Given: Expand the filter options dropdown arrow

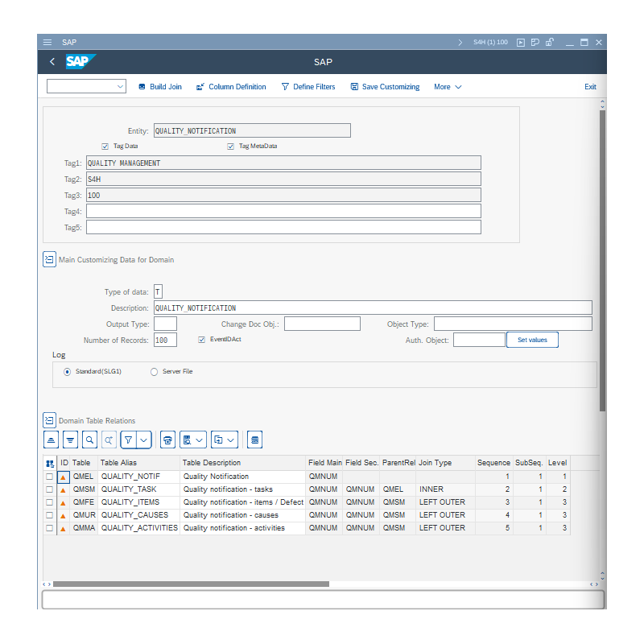Looking at the screenshot, I should (143, 440).
